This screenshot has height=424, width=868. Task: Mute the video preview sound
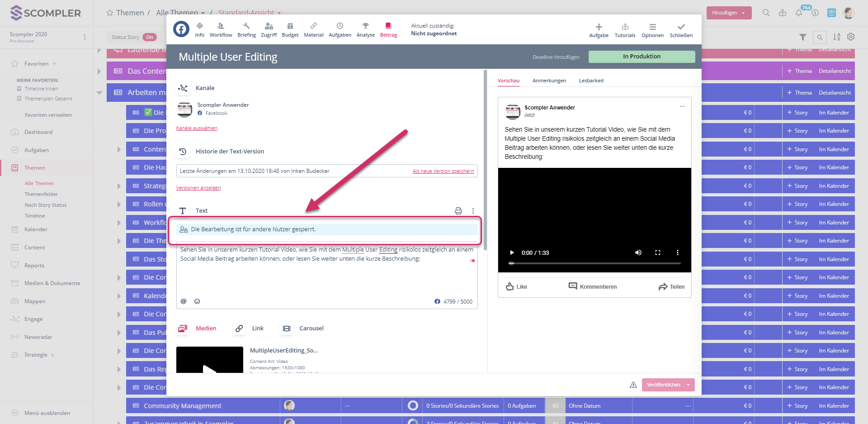click(638, 252)
